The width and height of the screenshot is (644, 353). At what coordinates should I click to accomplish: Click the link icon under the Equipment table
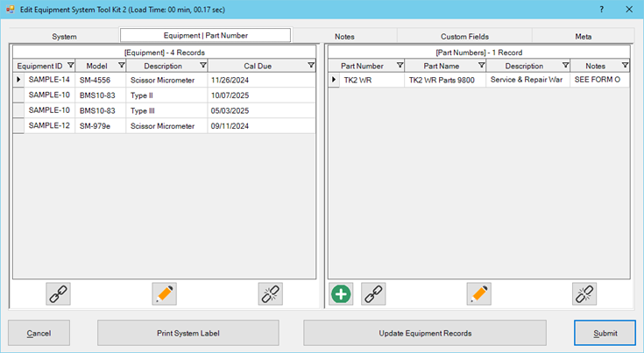pos(58,294)
